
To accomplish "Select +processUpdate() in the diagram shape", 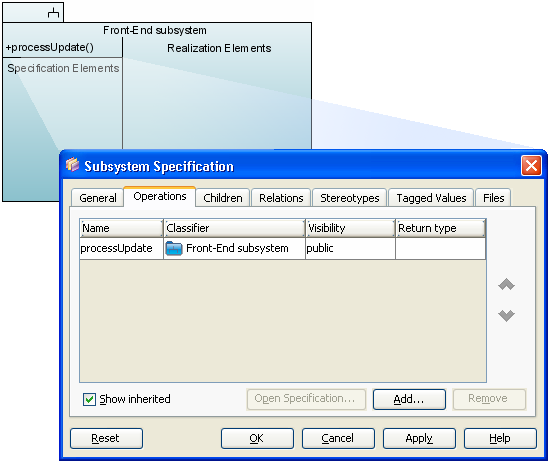I will click(49, 47).
